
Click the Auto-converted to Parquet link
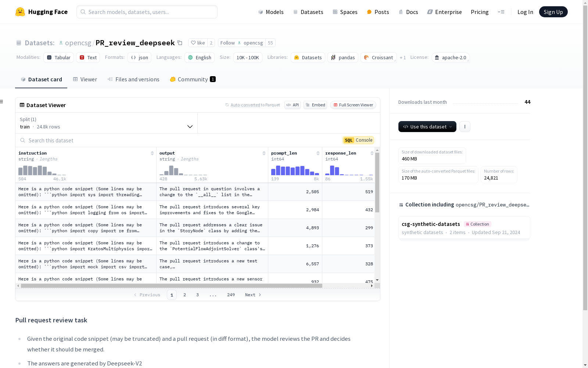click(253, 105)
